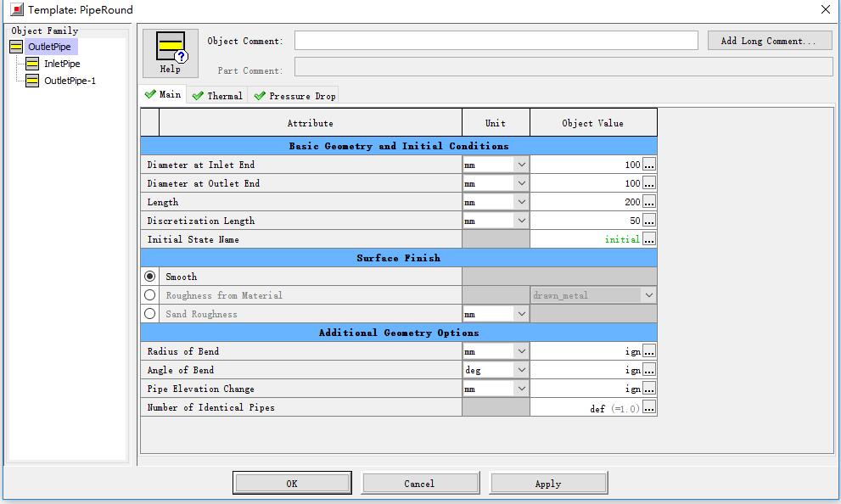841x504 pixels.
Task: Open the Pressure Drop tab
Action: tap(294, 96)
